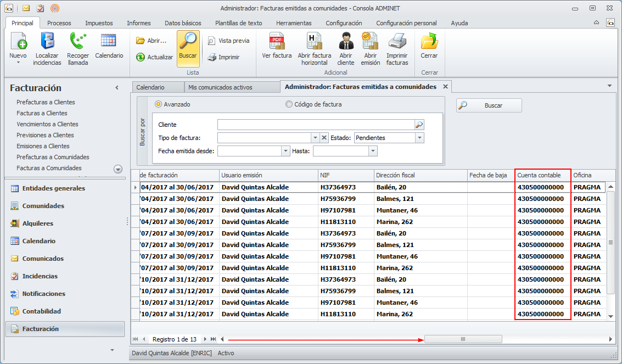The width and height of the screenshot is (622, 364).
Task: Open the Estado dropdown showing Pendientes
Action: 419,138
